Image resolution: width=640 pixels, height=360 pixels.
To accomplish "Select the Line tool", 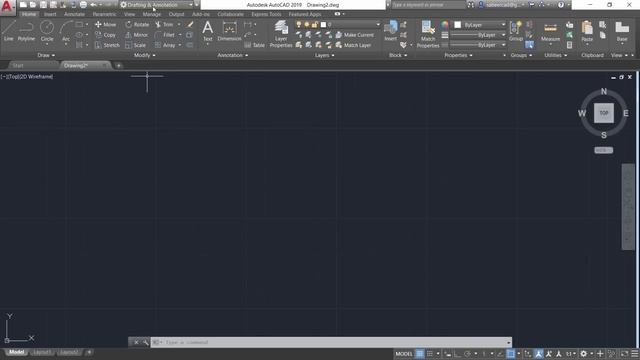I will 9,31.
